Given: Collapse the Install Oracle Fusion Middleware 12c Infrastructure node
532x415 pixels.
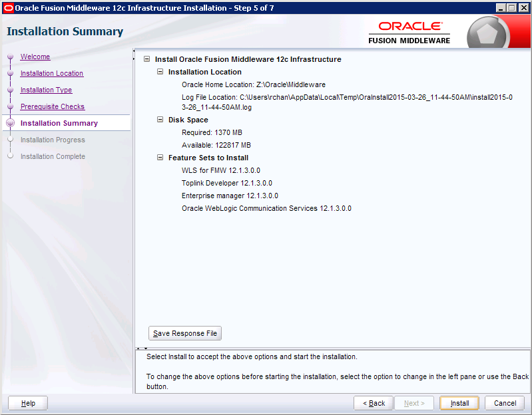Looking at the screenshot, I should [x=146, y=59].
